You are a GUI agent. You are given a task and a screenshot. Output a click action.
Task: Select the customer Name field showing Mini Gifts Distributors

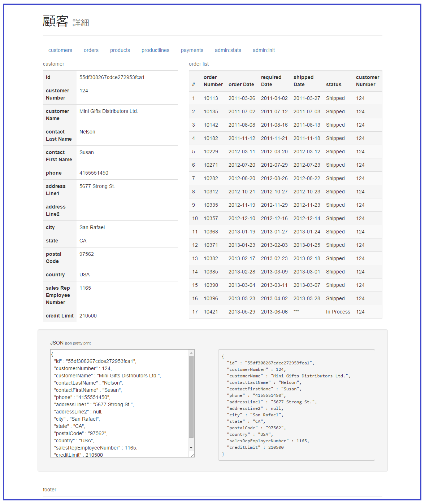(x=108, y=111)
